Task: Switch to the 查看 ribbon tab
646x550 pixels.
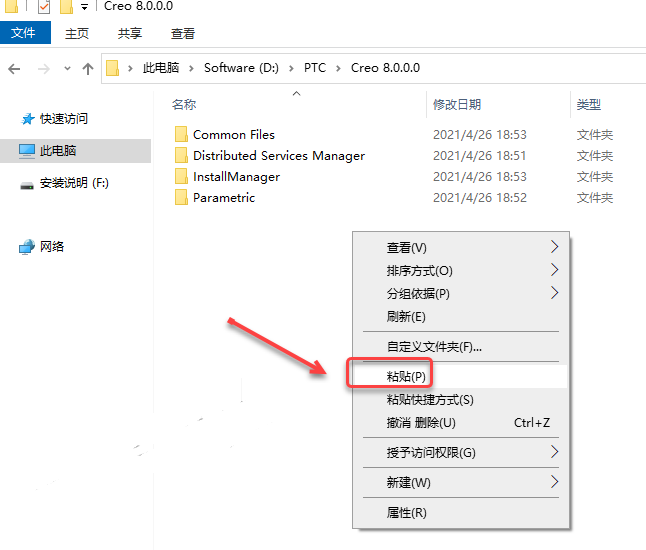Action: pos(183,33)
